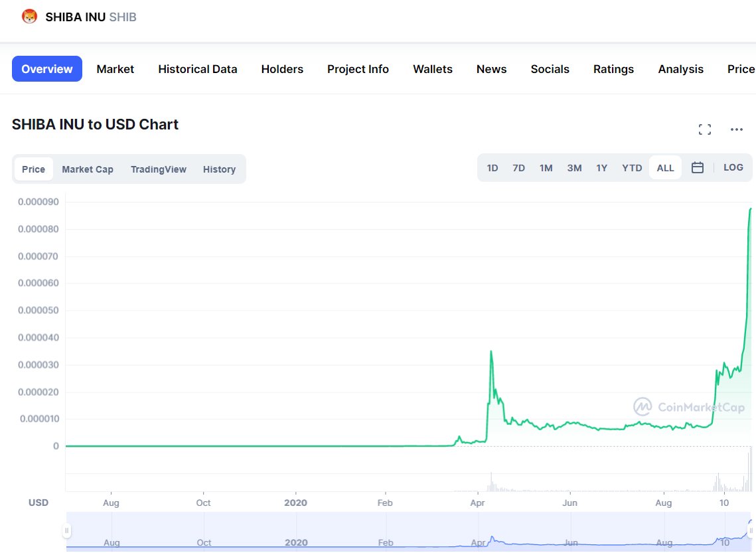Select the 1M time range

point(546,168)
